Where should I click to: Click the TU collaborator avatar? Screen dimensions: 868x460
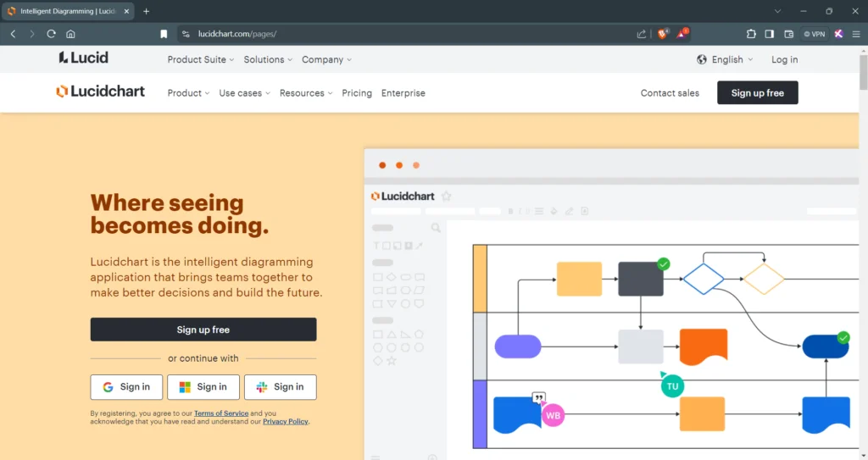click(x=672, y=386)
